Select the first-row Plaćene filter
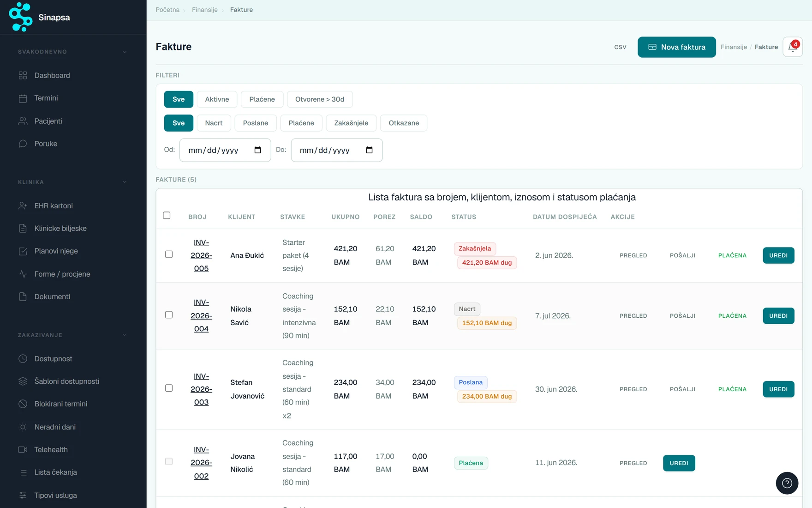Viewport: 812px width, 508px height. pos(262,99)
